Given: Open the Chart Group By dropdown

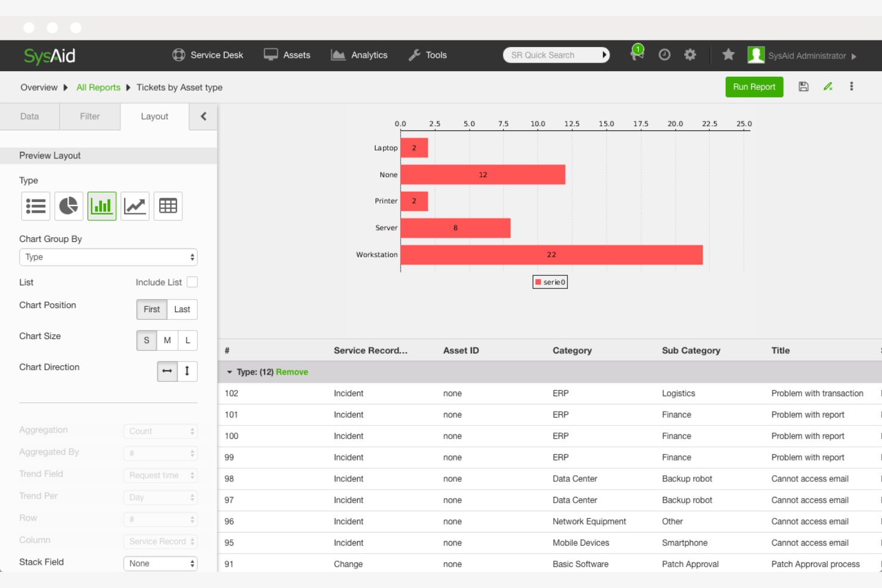Looking at the screenshot, I should click(108, 257).
